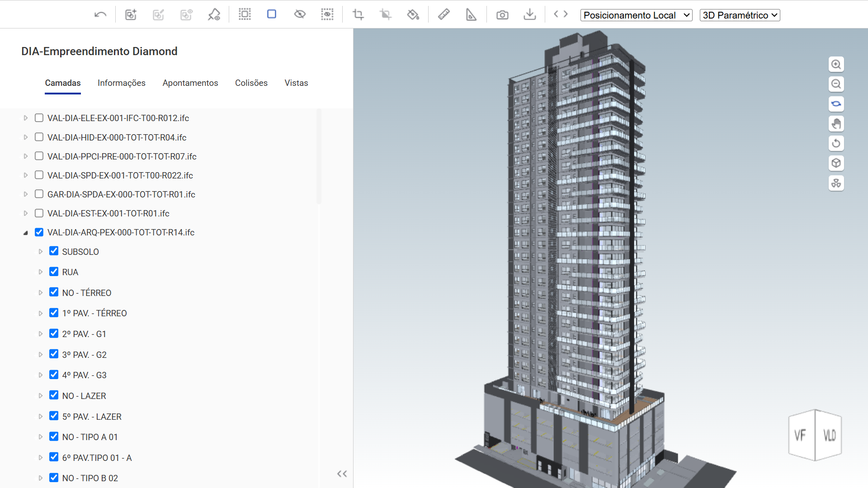The width and height of the screenshot is (868, 488).
Task: Open 3D Paramétrico dropdown
Action: [740, 15]
